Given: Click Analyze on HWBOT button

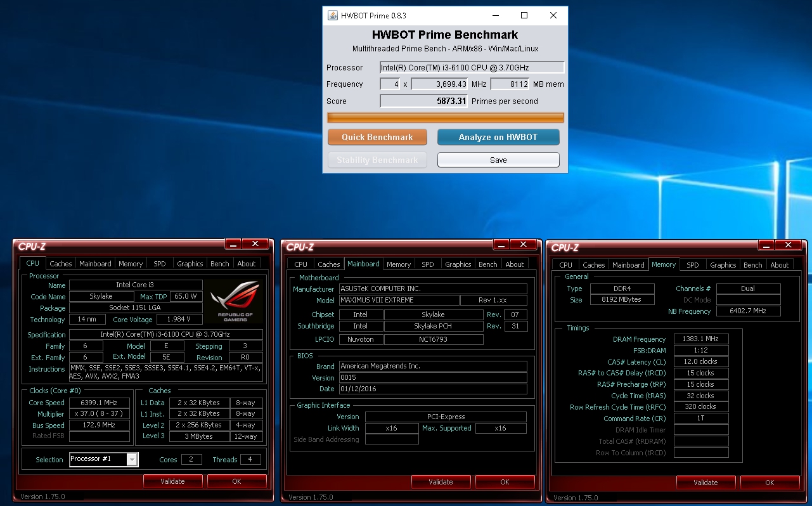Looking at the screenshot, I should click(x=498, y=137).
